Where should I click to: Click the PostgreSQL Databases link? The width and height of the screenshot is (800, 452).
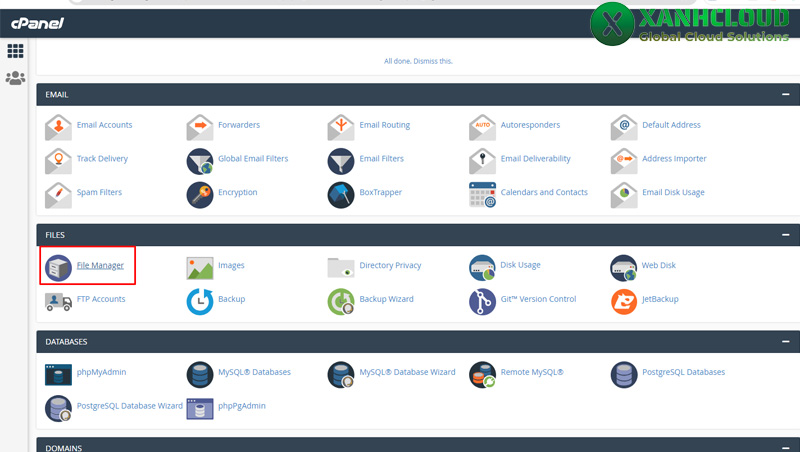[x=683, y=372]
